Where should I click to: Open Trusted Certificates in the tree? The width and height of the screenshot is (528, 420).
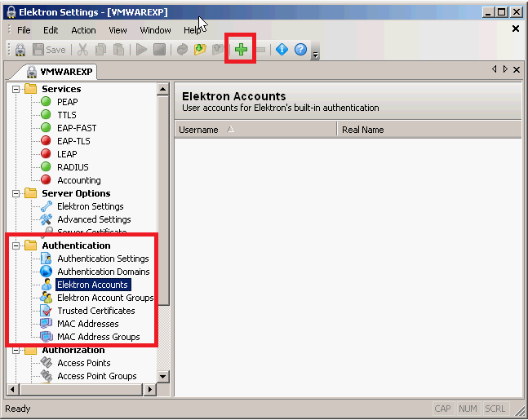coord(95,311)
